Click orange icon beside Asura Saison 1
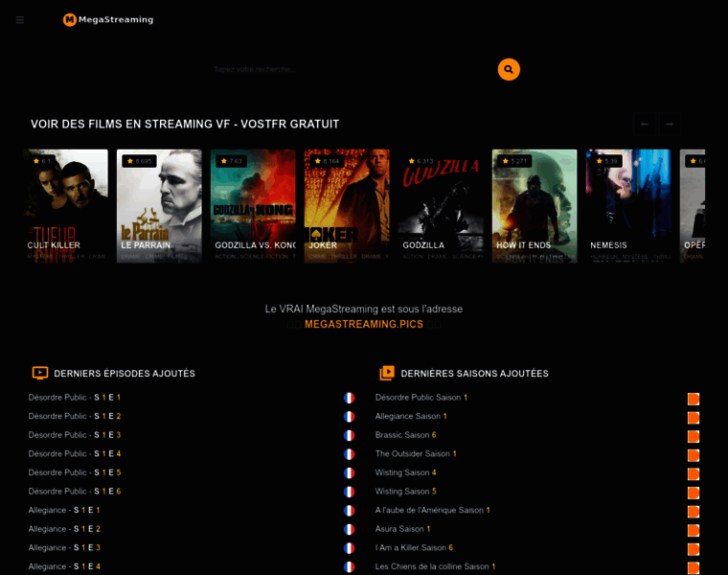 (x=694, y=530)
